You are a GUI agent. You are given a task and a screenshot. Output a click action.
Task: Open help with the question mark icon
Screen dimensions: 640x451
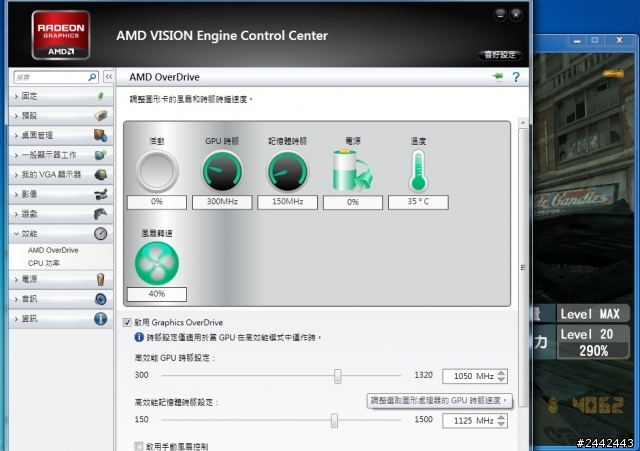[x=516, y=77]
